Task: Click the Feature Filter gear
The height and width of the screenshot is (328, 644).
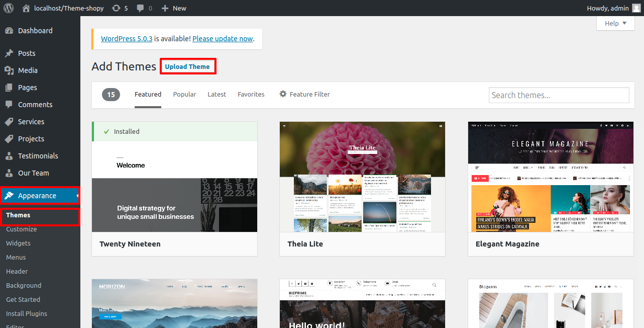Action: pos(283,94)
